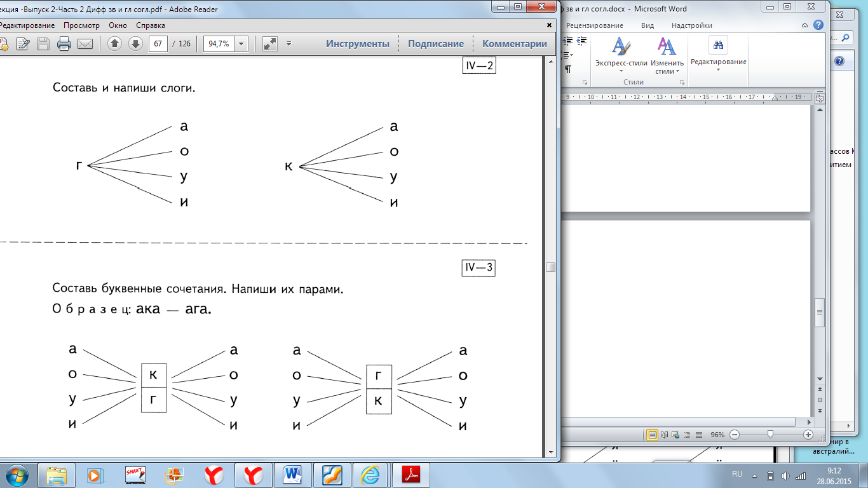Collapse the Word ribbon with caret icon
The image size is (868, 488).
(x=804, y=25)
